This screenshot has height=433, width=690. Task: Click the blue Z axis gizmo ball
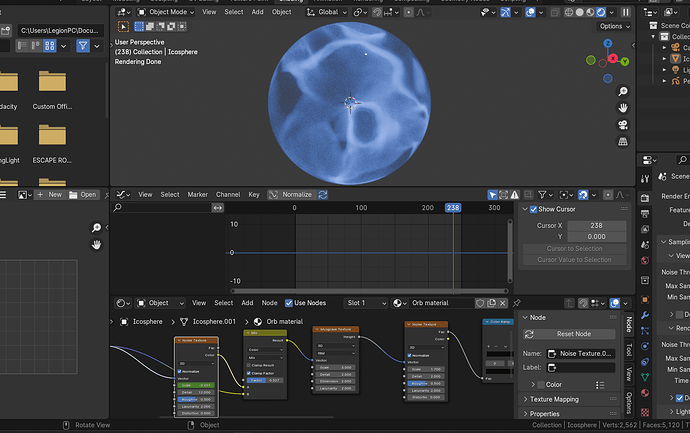tap(608, 43)
